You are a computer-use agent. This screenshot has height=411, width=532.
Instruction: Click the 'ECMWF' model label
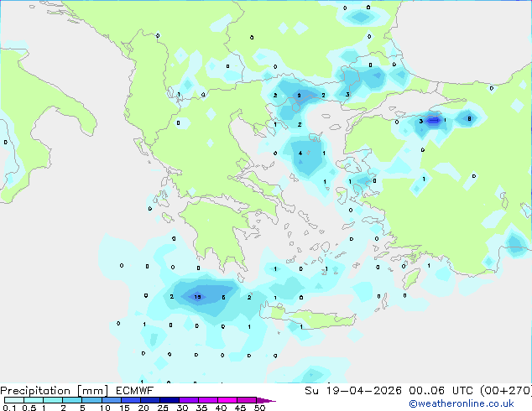coord(135,391)
